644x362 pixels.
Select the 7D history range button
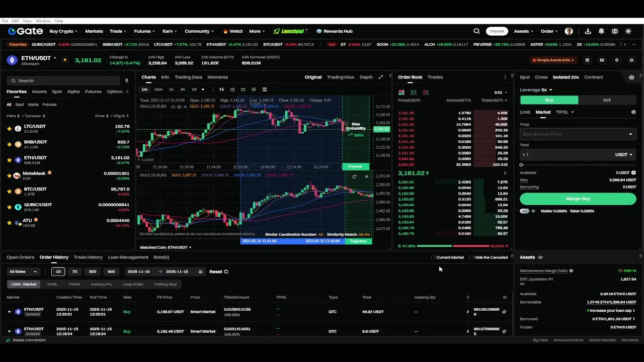click(x=74, y=271)
